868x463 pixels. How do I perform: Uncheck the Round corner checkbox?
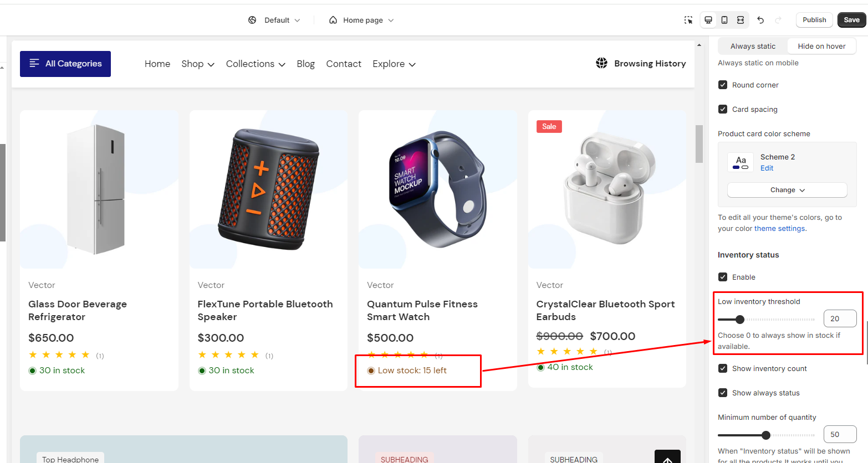(723, 85)
